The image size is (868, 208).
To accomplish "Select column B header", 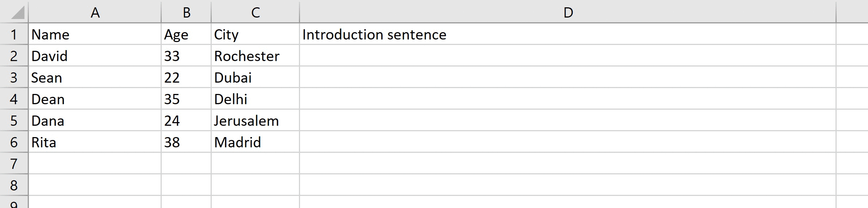I will (x=186, y=12).
